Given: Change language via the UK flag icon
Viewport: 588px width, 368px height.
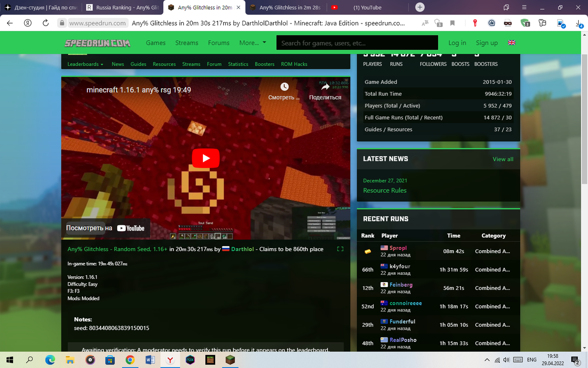Looking at the screenshot, I should coord(512,43).
